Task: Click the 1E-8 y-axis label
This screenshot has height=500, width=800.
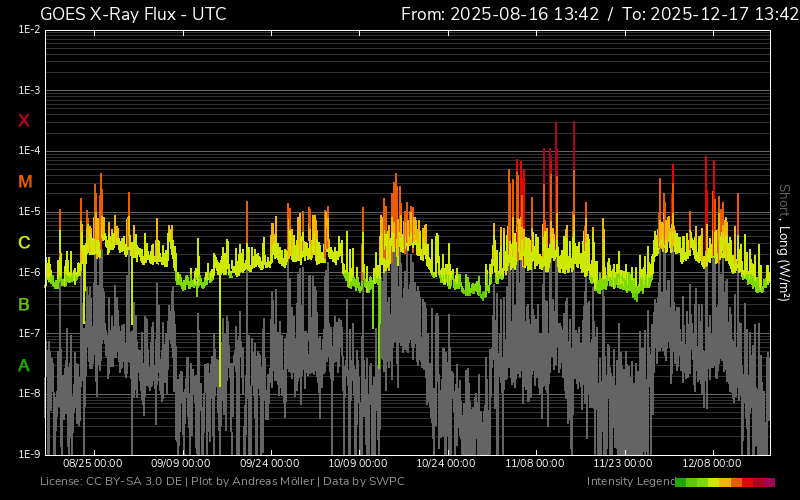Action: coord(29,393)
